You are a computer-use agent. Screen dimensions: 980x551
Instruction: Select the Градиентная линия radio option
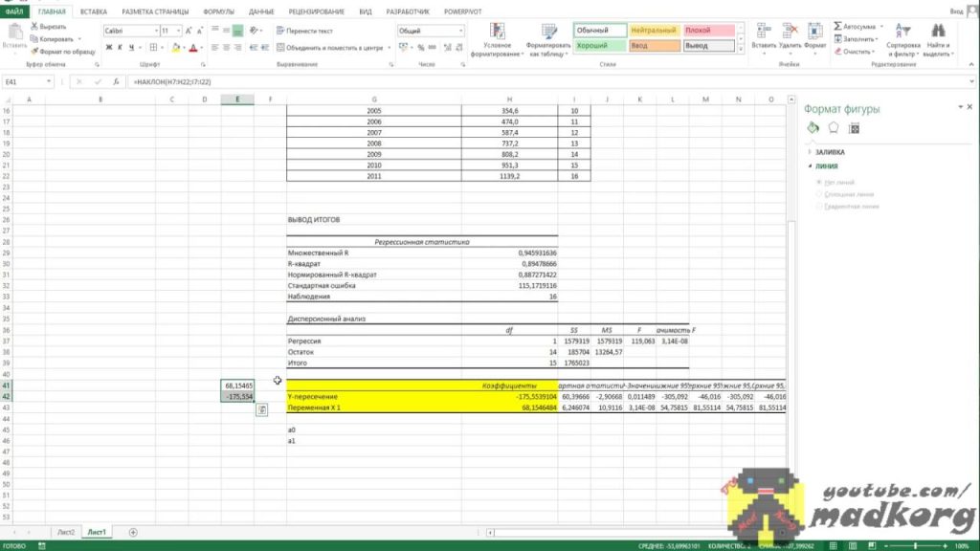point(819,207)
